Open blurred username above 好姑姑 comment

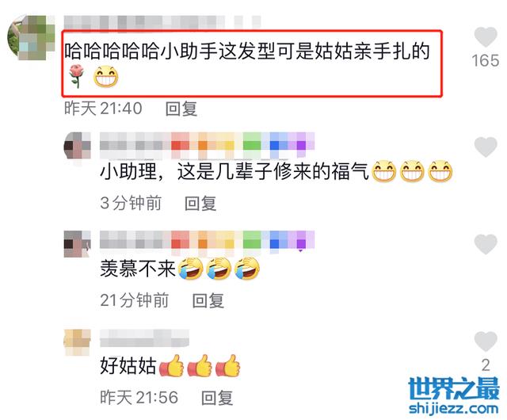[x=144, y=338]
